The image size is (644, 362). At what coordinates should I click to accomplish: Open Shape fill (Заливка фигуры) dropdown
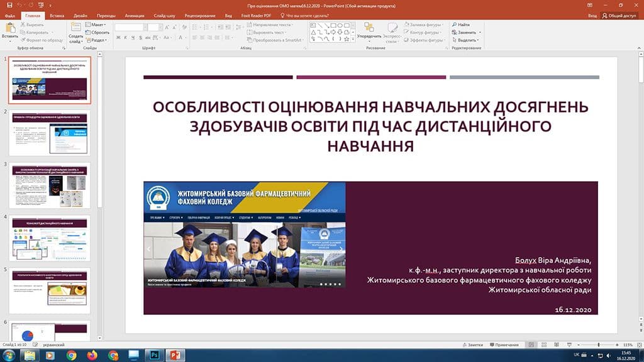click(423, 25)
